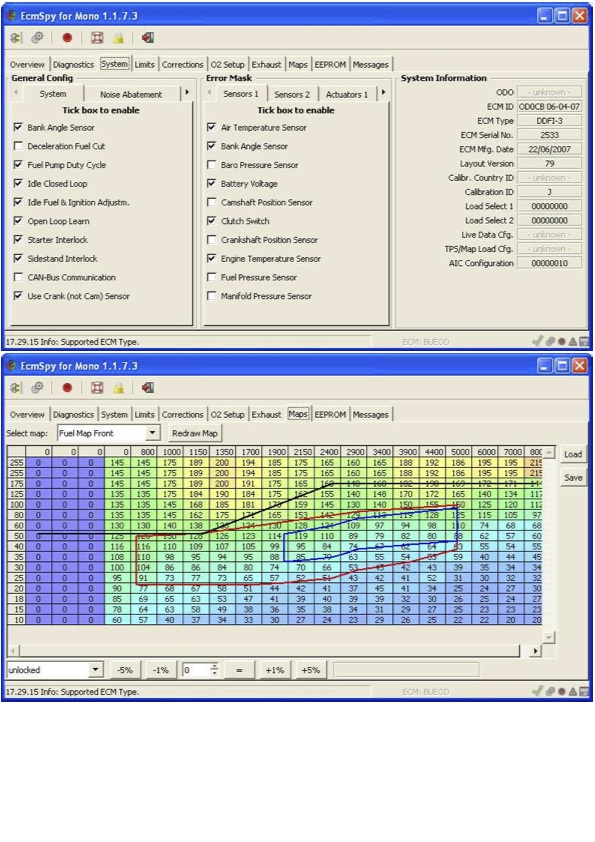The width and height of the screenshot is (595, 842).
Task: Open the EEPROM tab in the System window
Action: coord(330,64)
